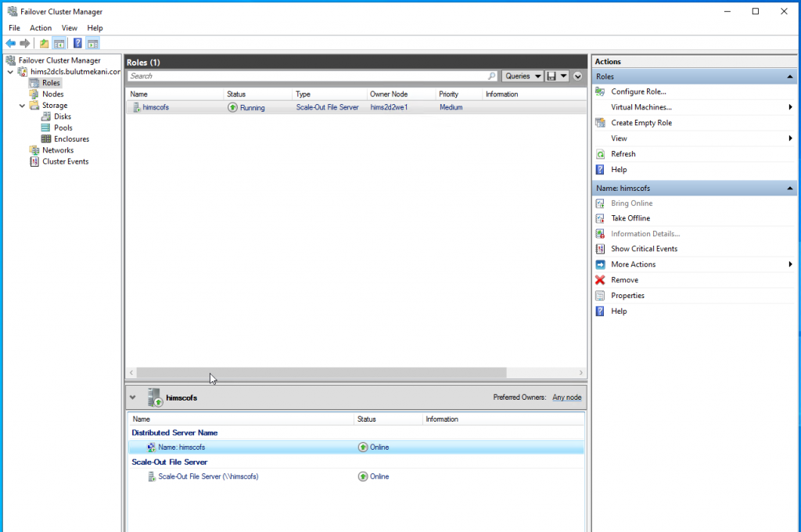The height and width of the screenshot is (532, 801).
Task: Select Pools under Storage
Action: click(63, 128)
